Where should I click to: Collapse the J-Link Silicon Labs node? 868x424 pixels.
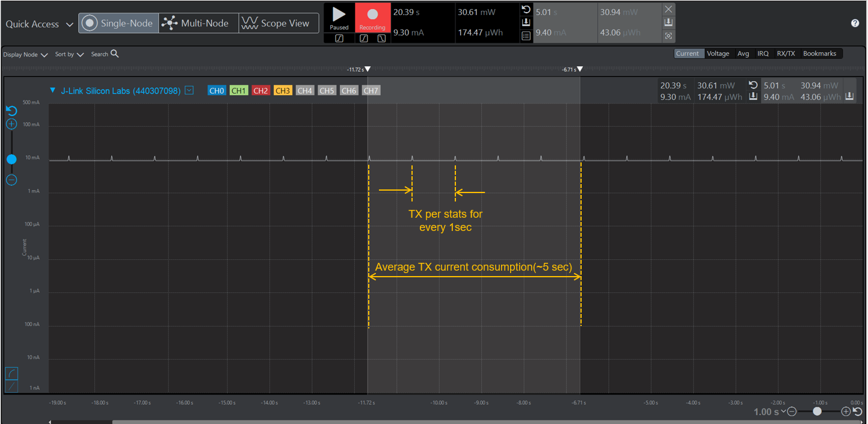coord(52,90)
